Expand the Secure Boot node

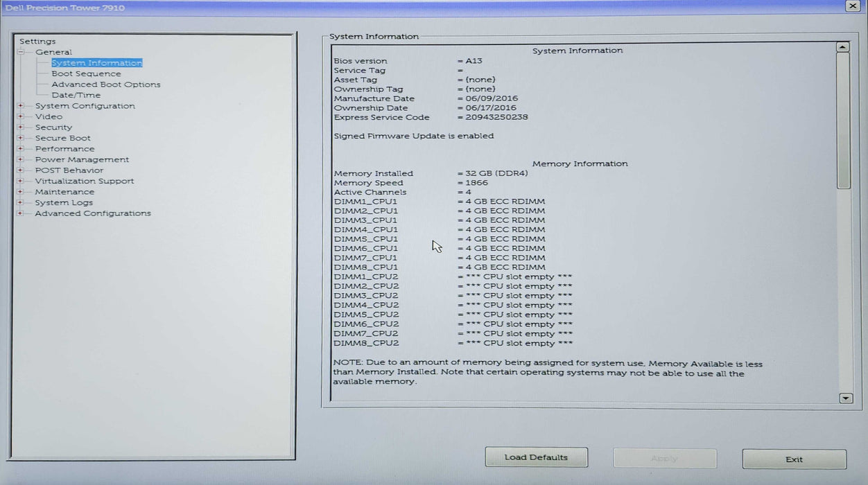point(21,138)
